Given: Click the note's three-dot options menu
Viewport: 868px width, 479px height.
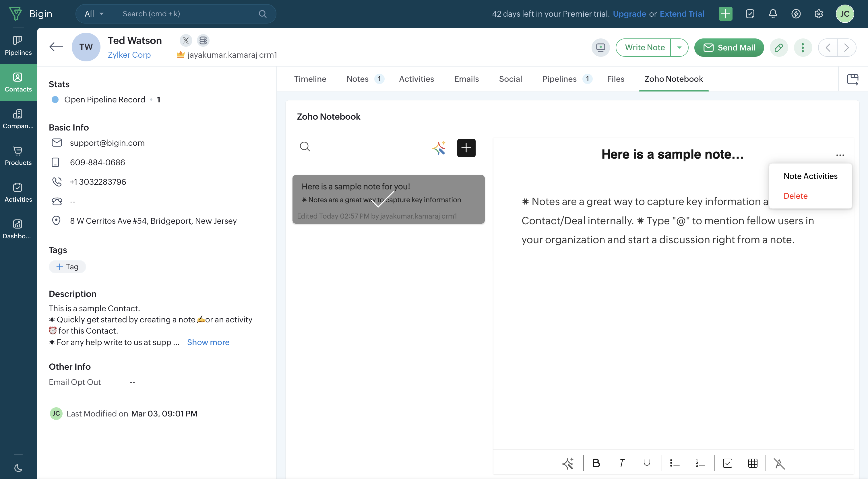Looking at the screenshot, I should point(840,155).
